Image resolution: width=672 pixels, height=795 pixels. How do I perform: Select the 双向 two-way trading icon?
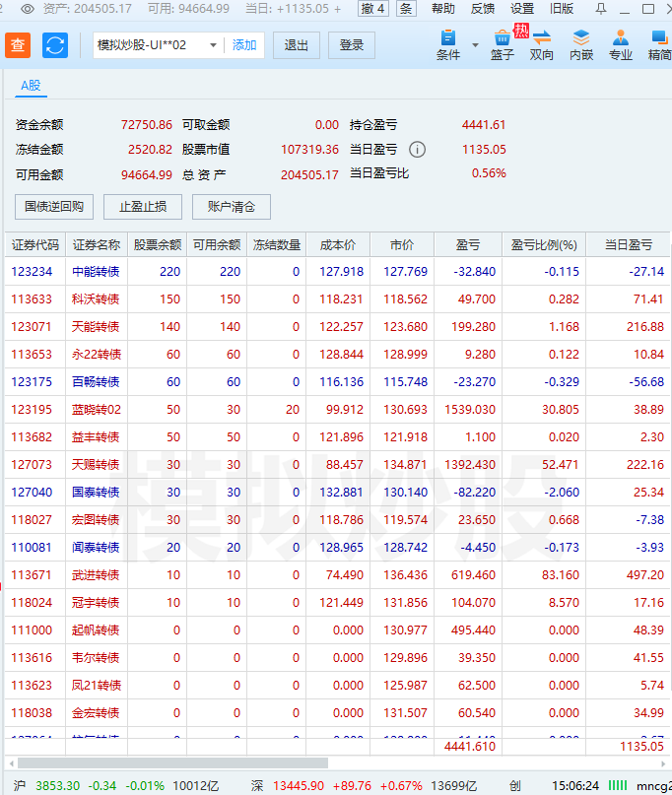542,44
